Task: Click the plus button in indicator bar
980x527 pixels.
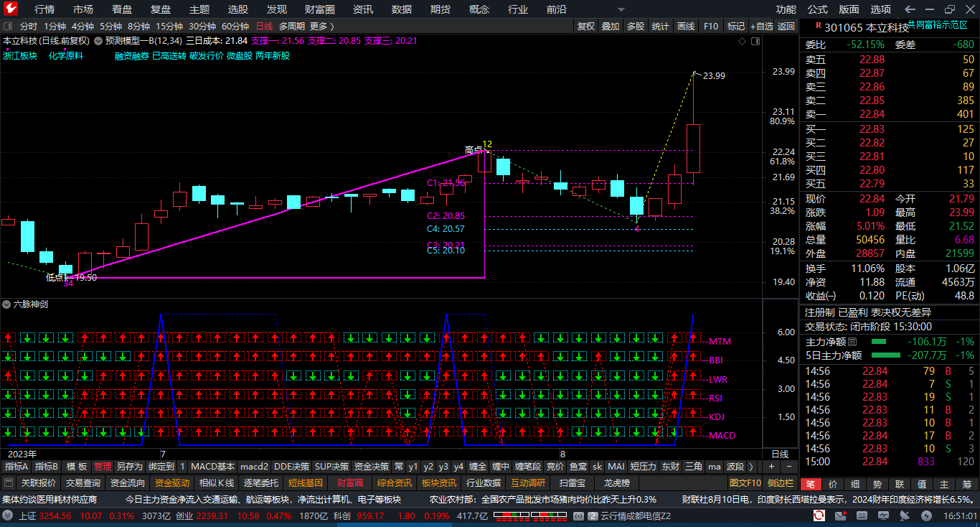Action: [773, 466]
